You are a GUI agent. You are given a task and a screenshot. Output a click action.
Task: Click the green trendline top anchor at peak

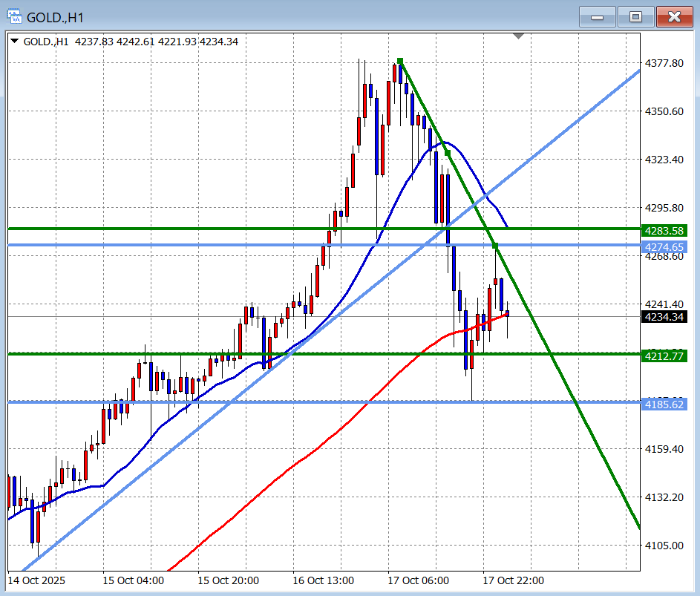[x=400, y=61]
